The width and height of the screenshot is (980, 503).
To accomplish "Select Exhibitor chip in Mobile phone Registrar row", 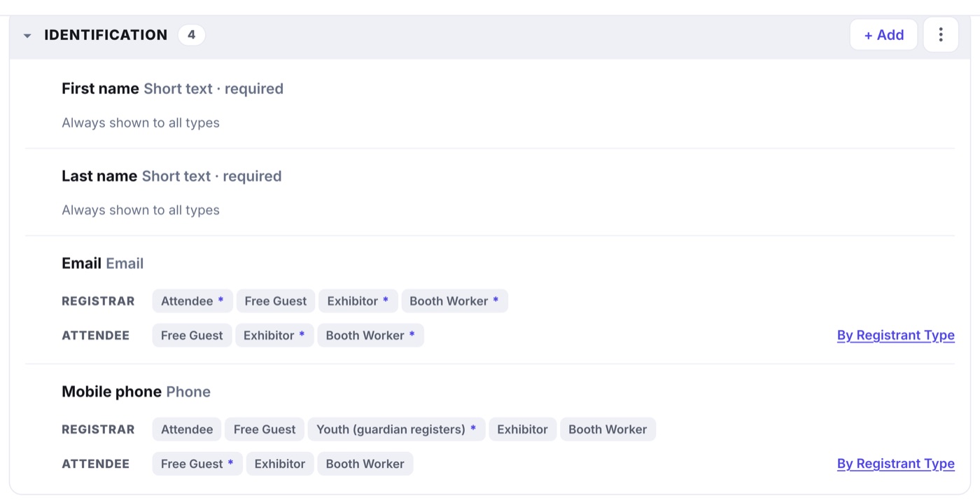I will coord(523,429).
